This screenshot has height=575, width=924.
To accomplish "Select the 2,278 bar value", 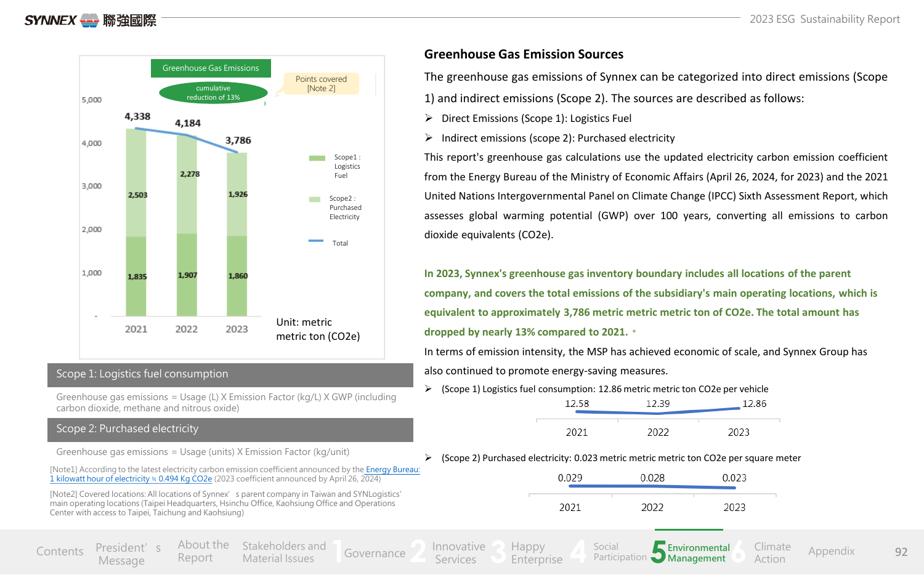I will tap(190, 174).
